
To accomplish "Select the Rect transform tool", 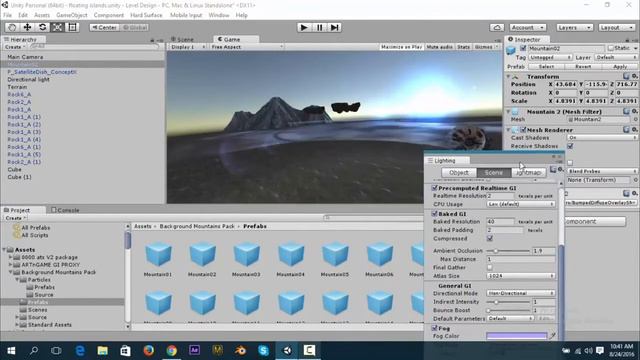I will 73,27.
